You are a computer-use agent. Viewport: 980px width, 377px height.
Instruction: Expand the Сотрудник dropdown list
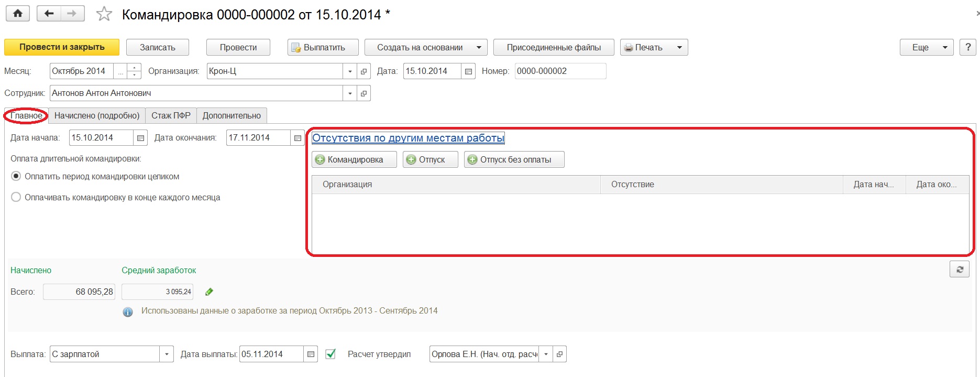coord(350,93)
